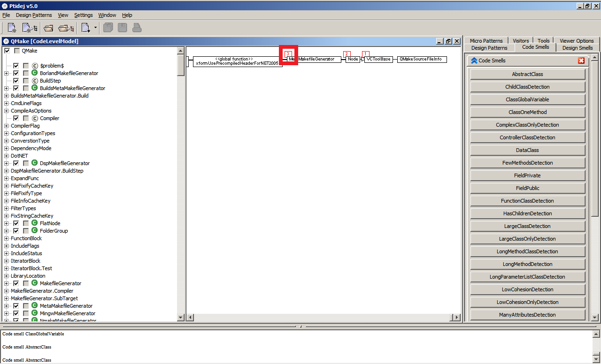
Task: Click the MakefileGenerator box in diagram
Action: pyautogui.click(x=319, y=59)
